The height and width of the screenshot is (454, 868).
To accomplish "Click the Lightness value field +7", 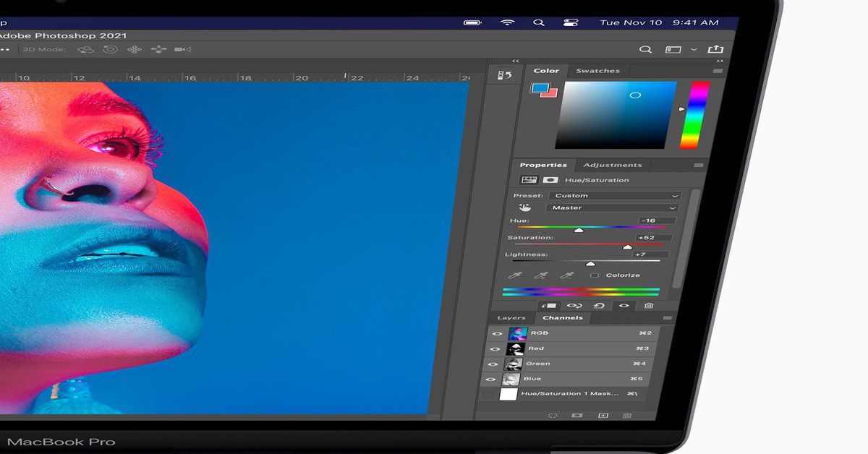I will [650, 254].
